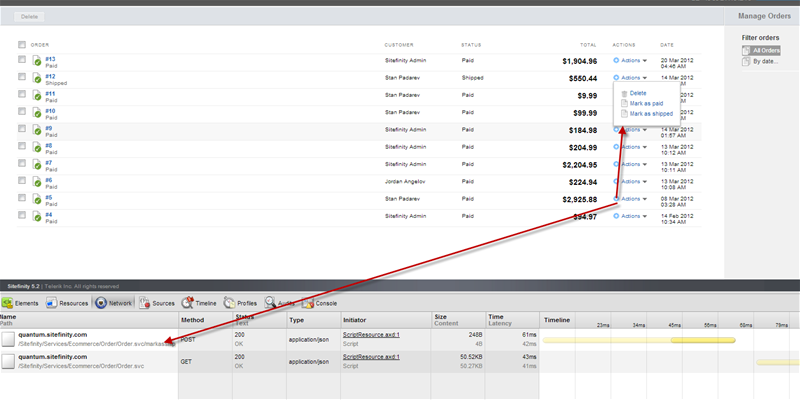This screenshot has width=800, height=400.
Task: Open order #12 link
Action: coord(50,76)
